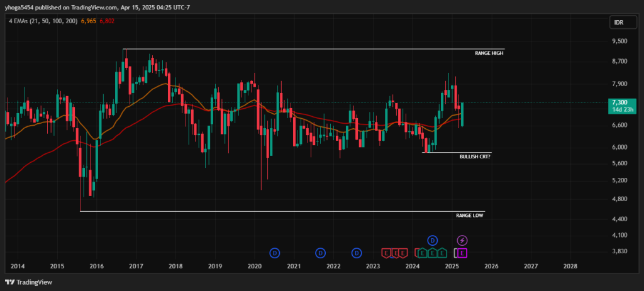Select the 4 EMAs indicator legend

[43, 21]
